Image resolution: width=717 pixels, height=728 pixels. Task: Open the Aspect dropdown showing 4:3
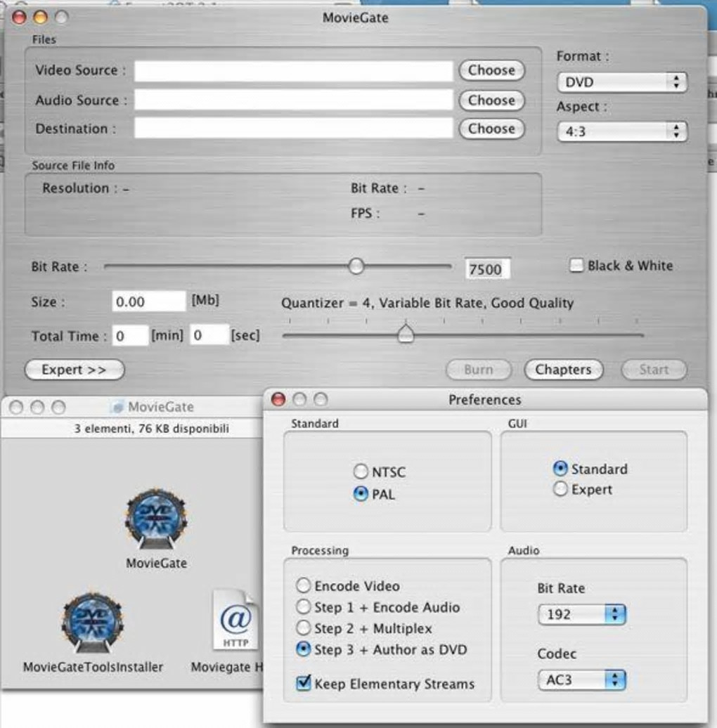coord(622,131)
